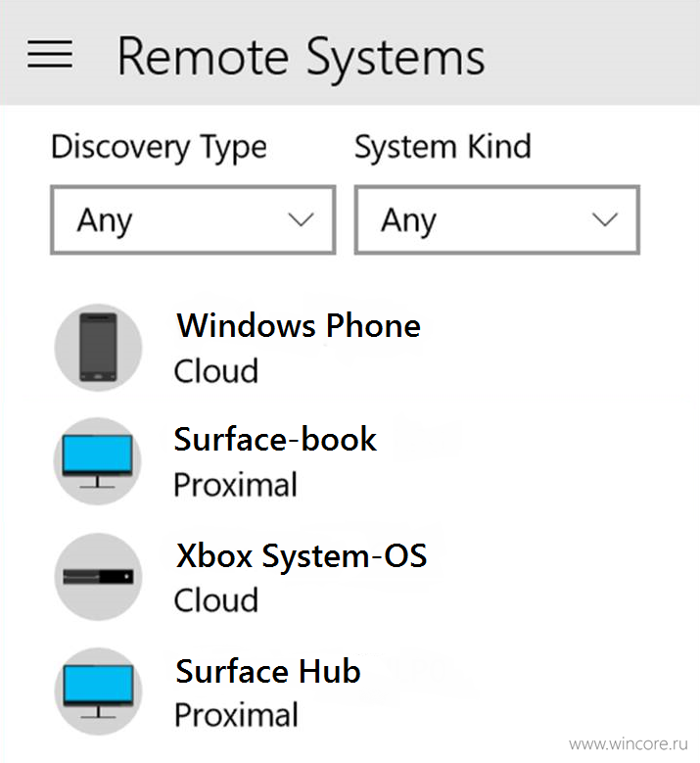Viewport: 700px width, 763px height.
Task: Open the hamburger navigation menu
Action: [x=50, y=55]
